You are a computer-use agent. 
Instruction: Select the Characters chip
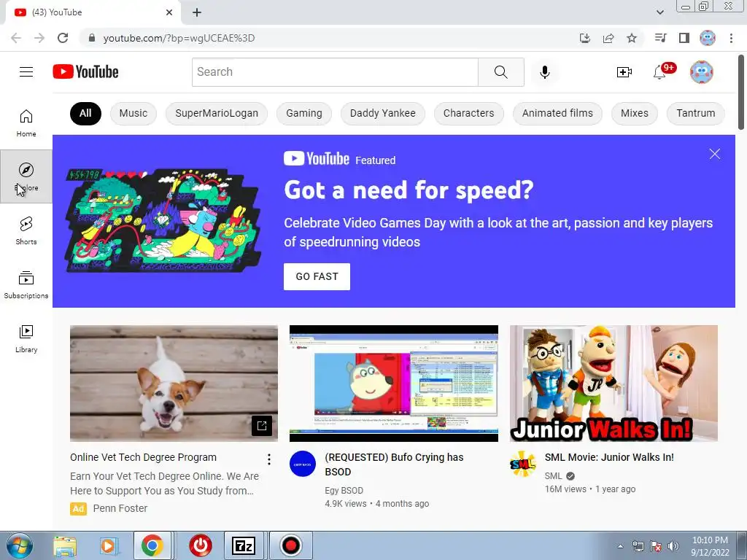(469, 113)
